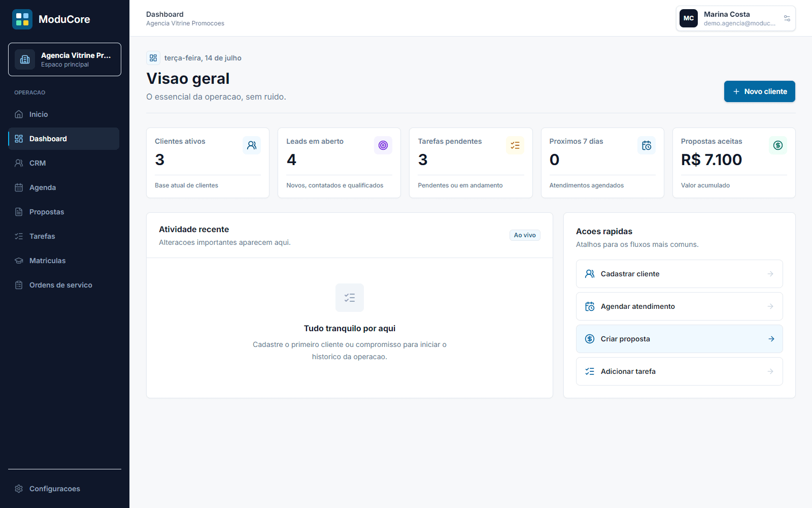Click the Dashboard grid icon in sidebar

(x=19, y=139)
